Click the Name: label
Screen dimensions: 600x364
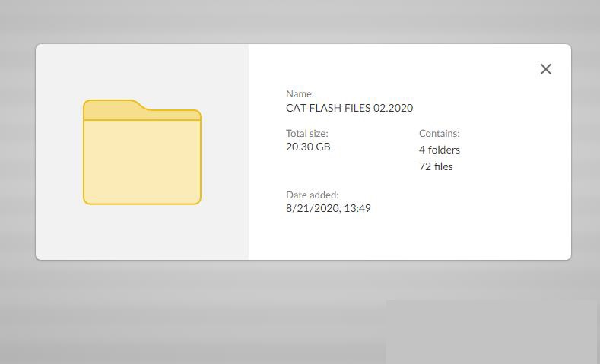click(300, 93)
